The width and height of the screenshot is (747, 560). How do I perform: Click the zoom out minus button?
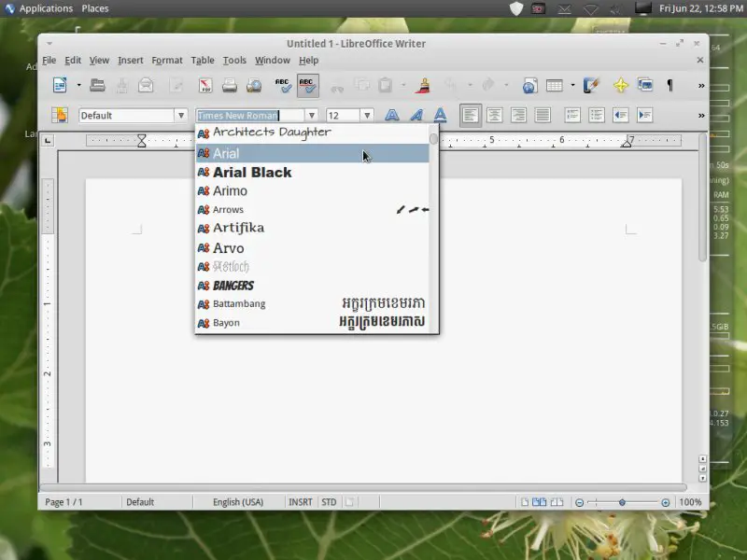579,502
